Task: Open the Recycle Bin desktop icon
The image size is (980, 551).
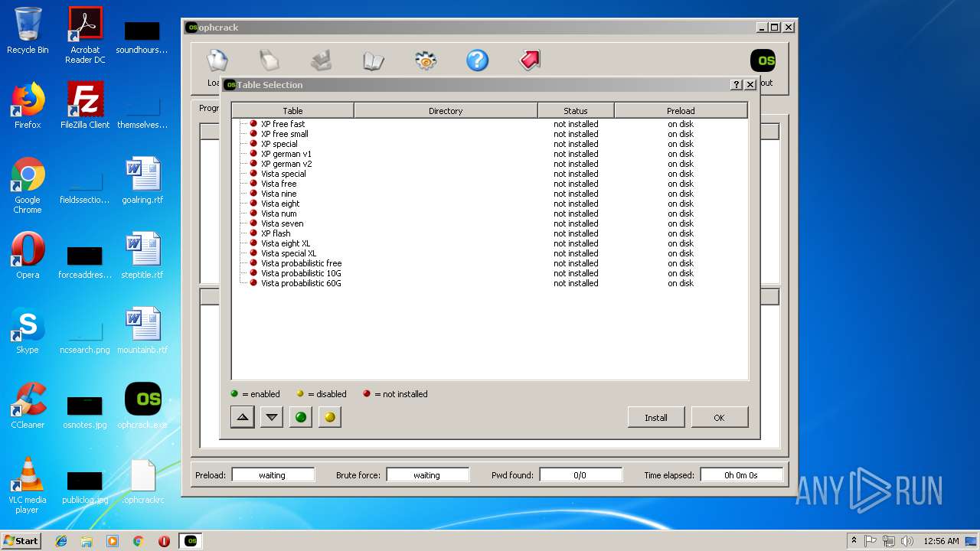Action: point(28,31)
